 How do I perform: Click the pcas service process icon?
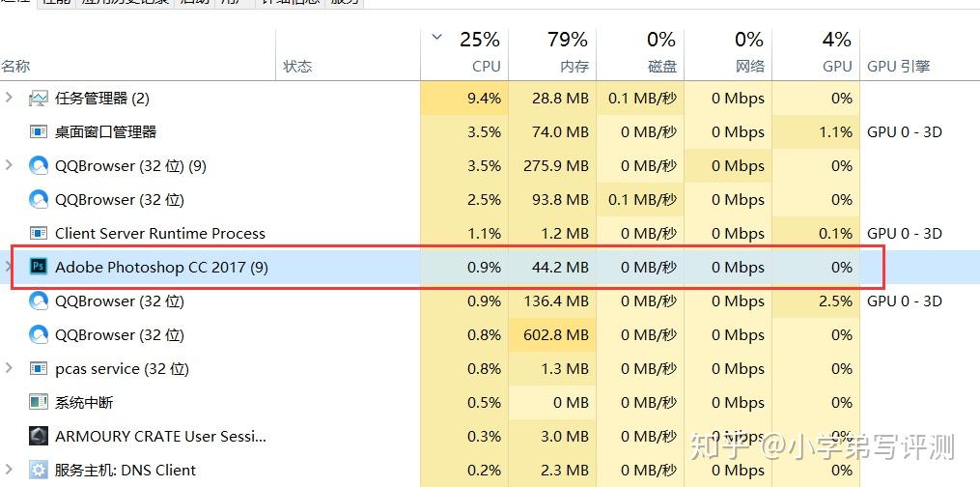[39, 369]
